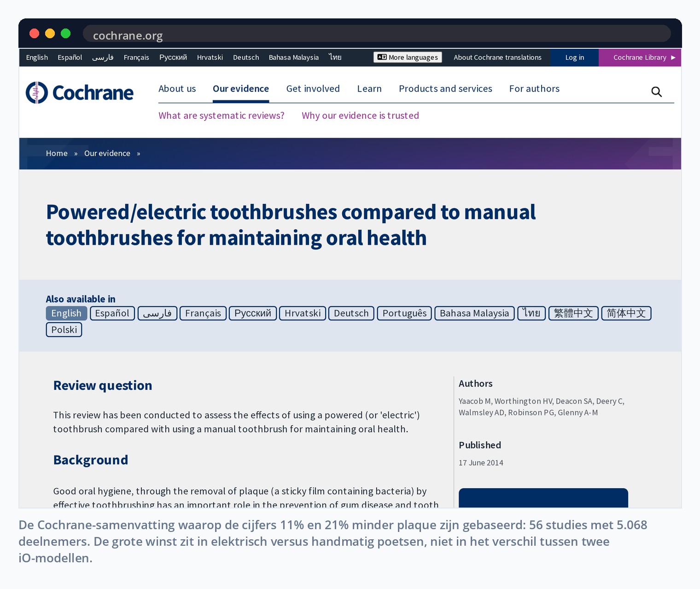
Task: Choose ไทย under Also available in
Action: [531, 313]
